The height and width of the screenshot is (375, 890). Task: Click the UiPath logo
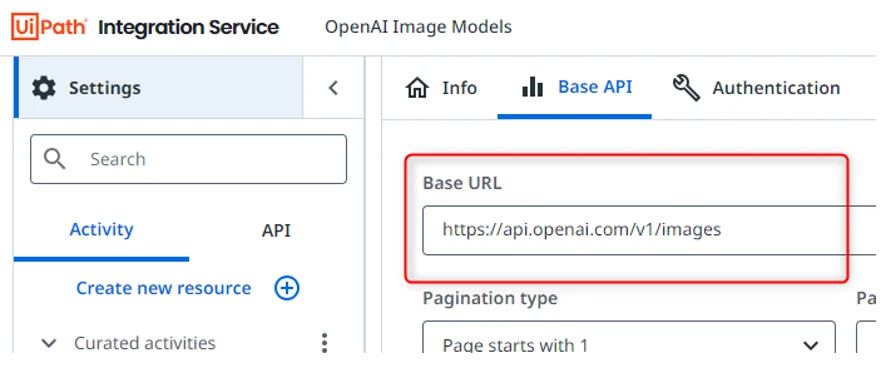click(x=49, y=27)
